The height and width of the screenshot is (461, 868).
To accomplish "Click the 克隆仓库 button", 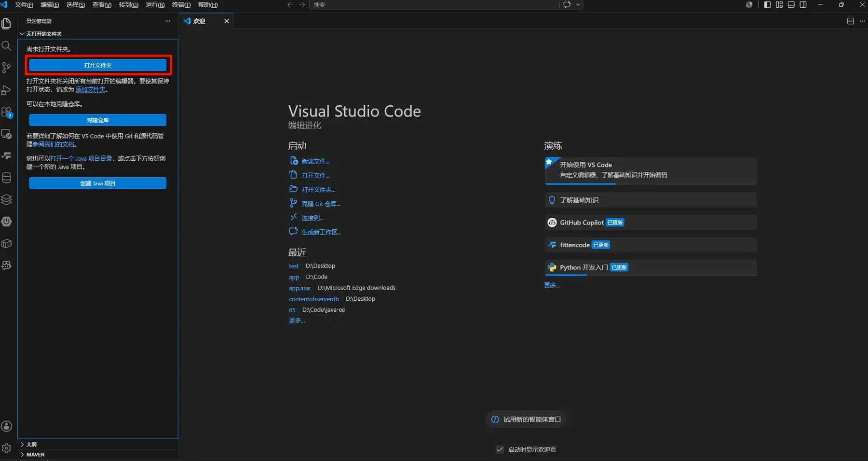I will point(98,120).
